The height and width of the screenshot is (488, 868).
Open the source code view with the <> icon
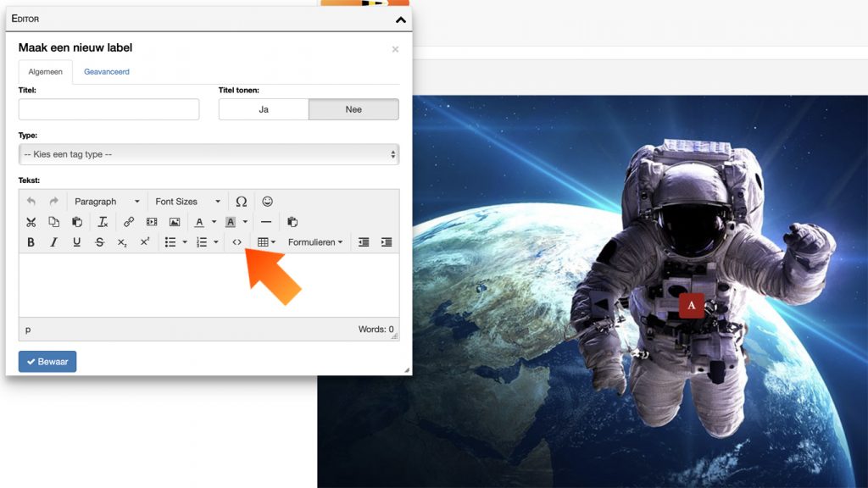[237, 242]
